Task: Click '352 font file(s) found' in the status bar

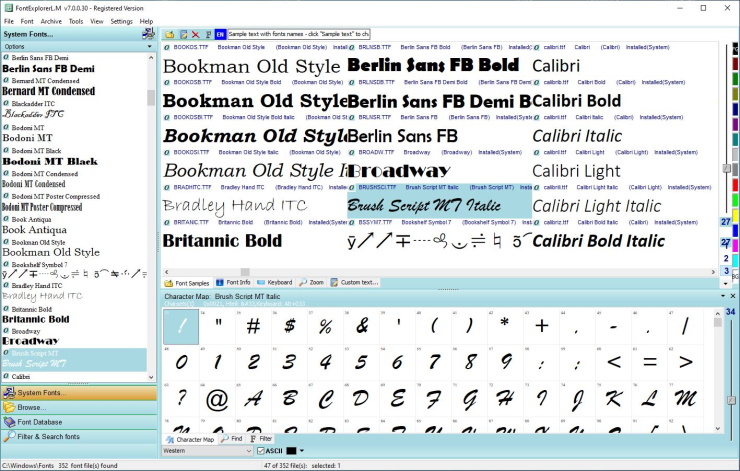Action: point(88,465)
